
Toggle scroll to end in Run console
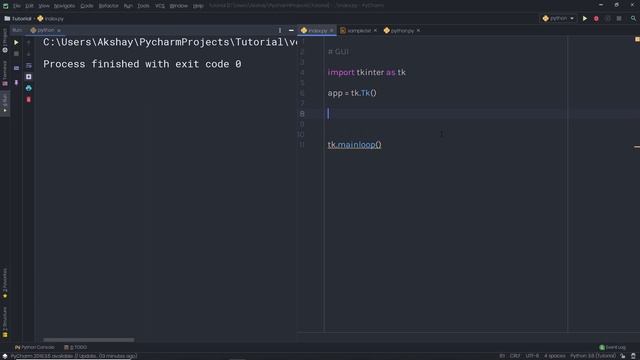coord(29,77)
